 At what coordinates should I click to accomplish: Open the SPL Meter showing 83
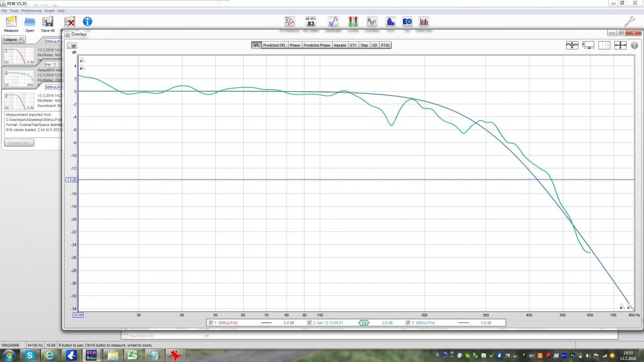click(310, 22)
